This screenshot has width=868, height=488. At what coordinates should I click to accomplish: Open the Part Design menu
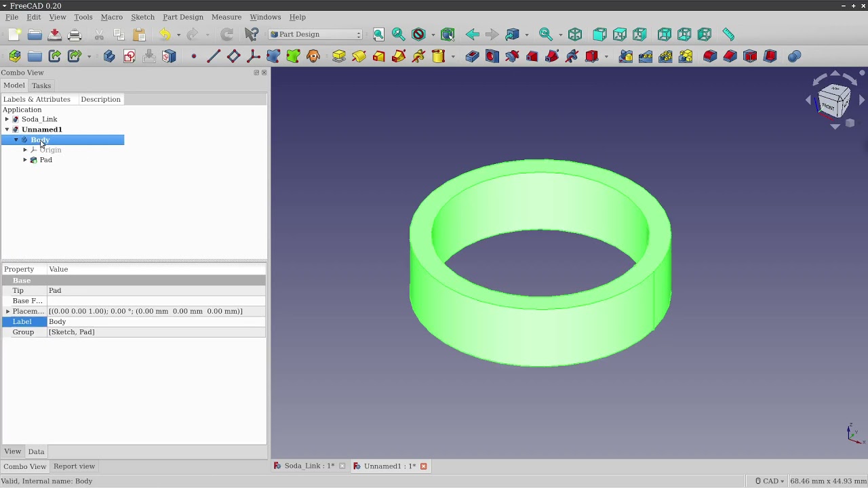point(182,17)
